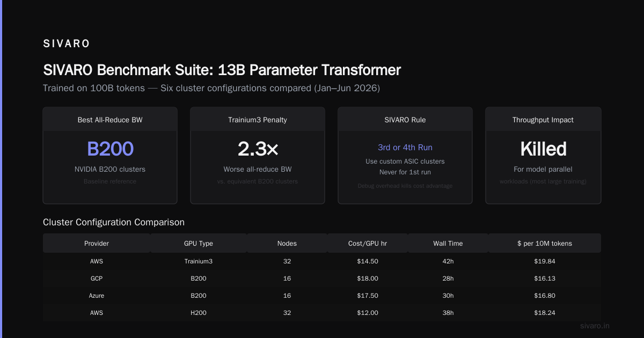Screen dimensions: 644x338
Task: Click the 'Trainium3' GPU type cell
Action: point(199,261)
